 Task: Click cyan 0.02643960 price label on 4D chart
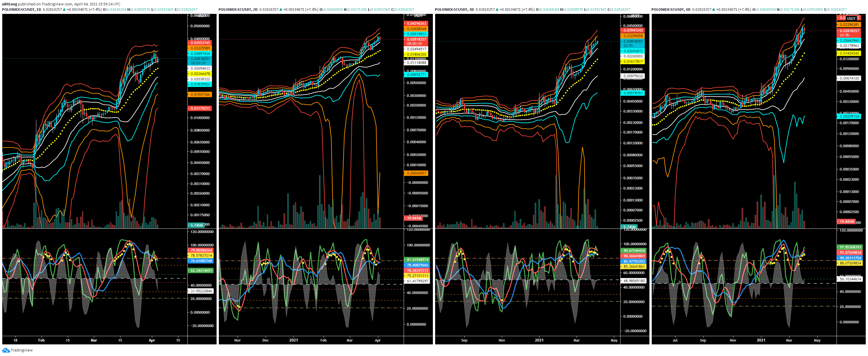849,41
